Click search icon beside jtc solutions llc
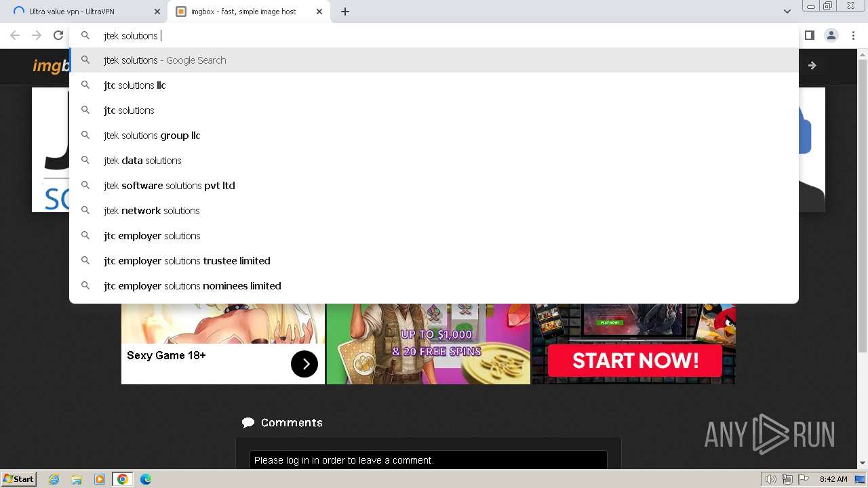 click(85, 85)
